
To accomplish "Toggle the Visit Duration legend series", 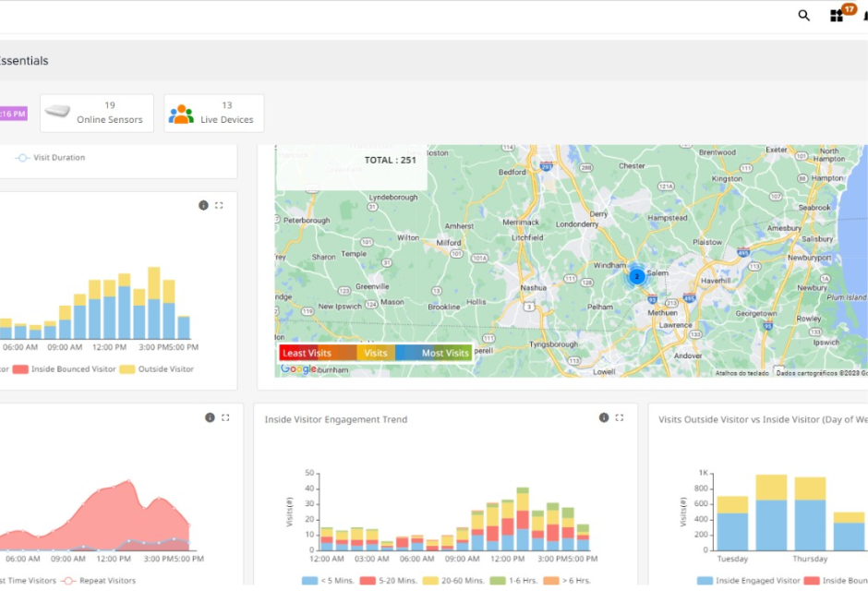I will click(50, 158).
